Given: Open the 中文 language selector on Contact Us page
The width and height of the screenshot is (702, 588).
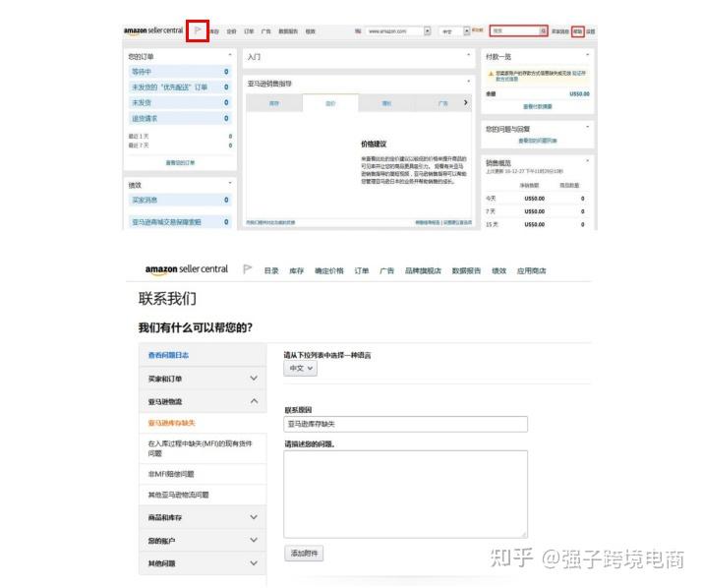Looking at the screenshot, I should coord(301,368).
